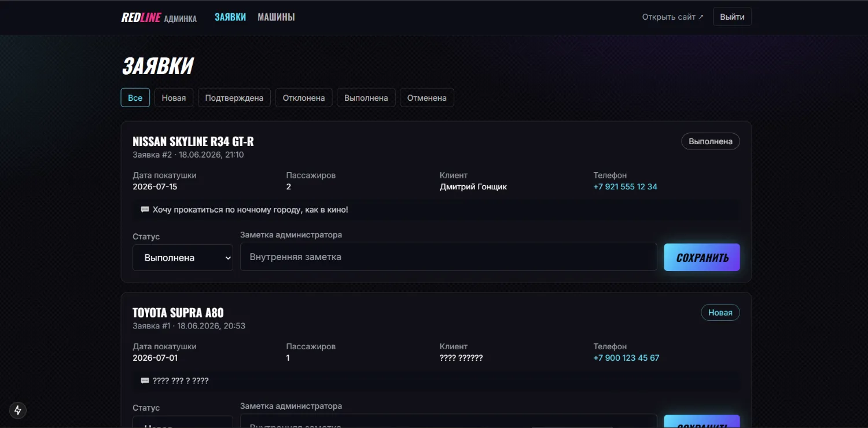The height and width of the screenshot is (428, 868).
Task: Filter requests by Новая status
Action: coord(174,98)
